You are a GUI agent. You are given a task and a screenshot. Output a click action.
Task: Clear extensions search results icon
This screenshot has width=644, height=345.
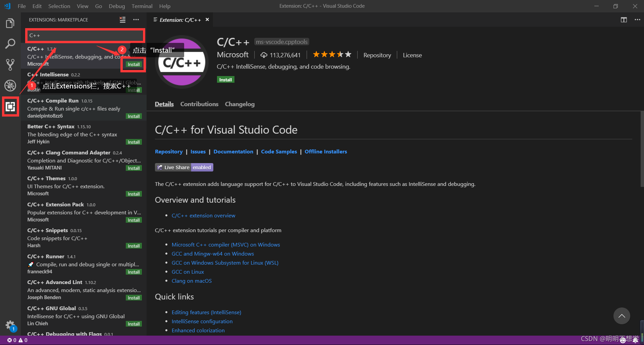[122, 20]
